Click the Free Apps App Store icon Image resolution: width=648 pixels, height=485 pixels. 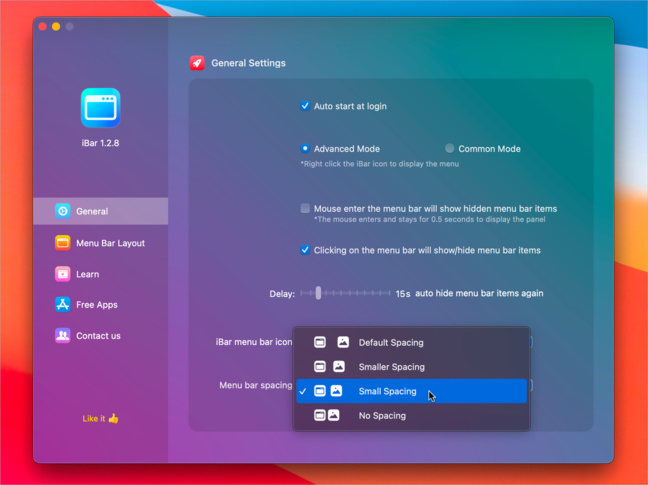point(63,304)
